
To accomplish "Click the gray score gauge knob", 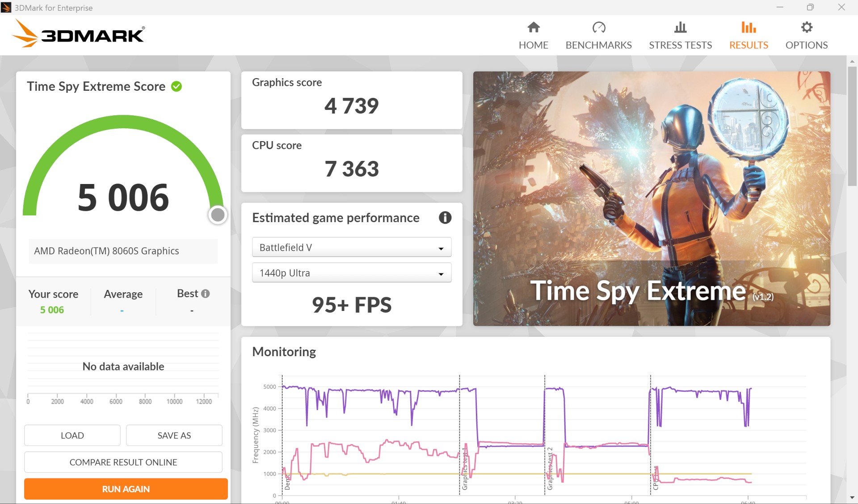I will coord(218,215).
